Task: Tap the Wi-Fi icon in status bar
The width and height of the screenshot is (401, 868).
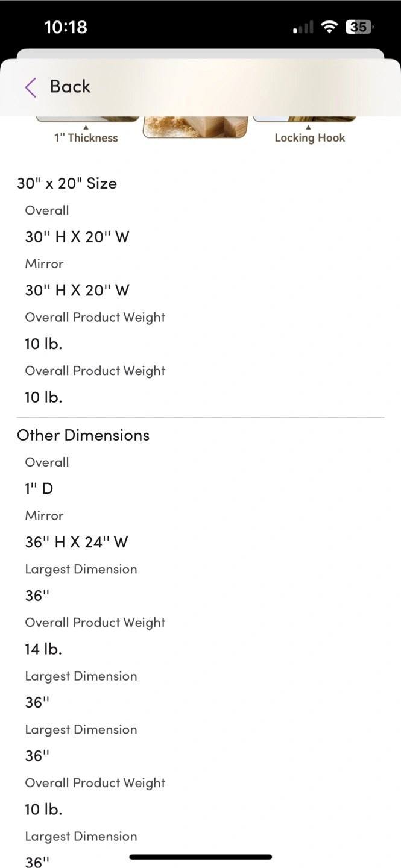Action: 329,27
